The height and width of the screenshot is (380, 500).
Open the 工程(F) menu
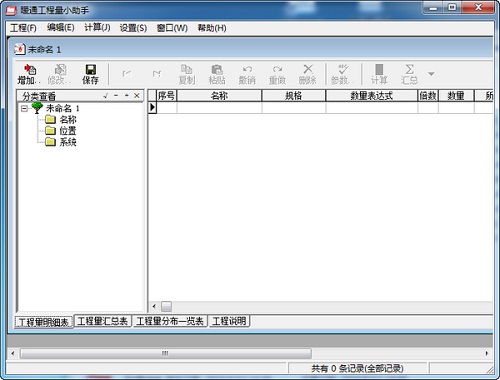point(23,28)
